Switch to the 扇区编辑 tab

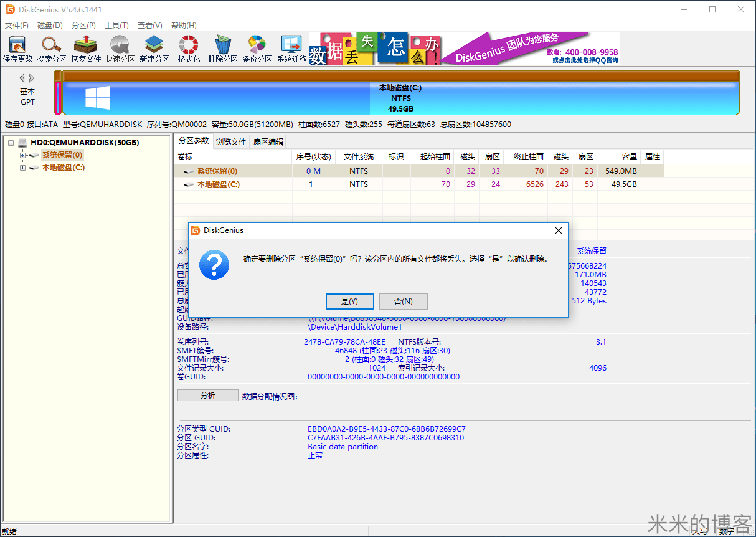coord(269,141)
